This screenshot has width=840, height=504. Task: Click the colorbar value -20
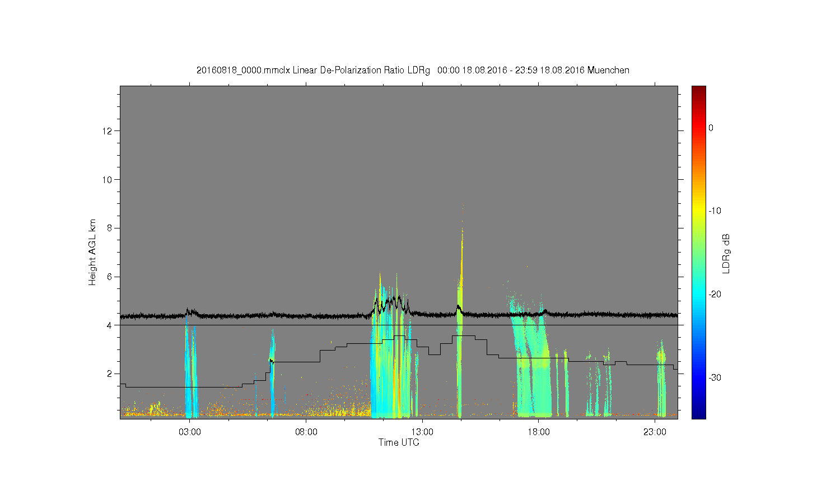click(715, 295)
